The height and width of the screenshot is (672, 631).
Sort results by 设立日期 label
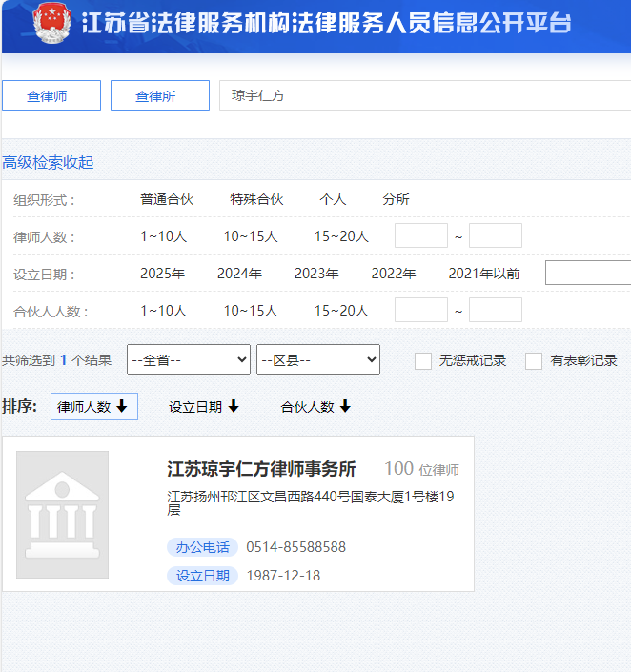pos(195,407)
